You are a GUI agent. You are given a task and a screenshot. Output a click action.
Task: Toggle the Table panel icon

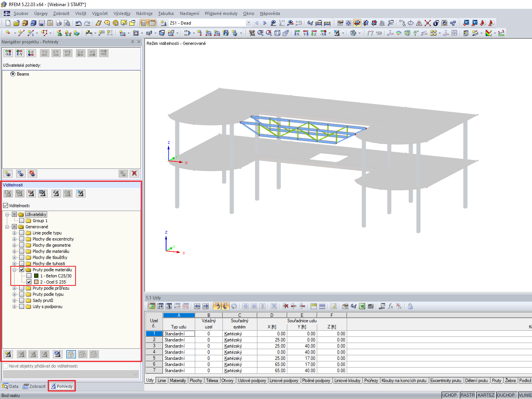pyautogui.click(x=152, y=23)
